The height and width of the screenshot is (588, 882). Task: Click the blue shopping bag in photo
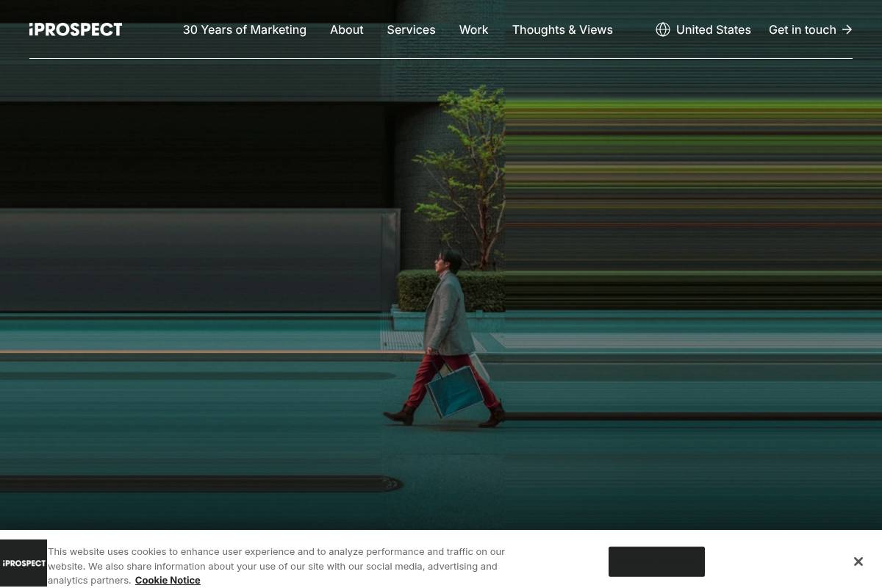pos(456,390)
